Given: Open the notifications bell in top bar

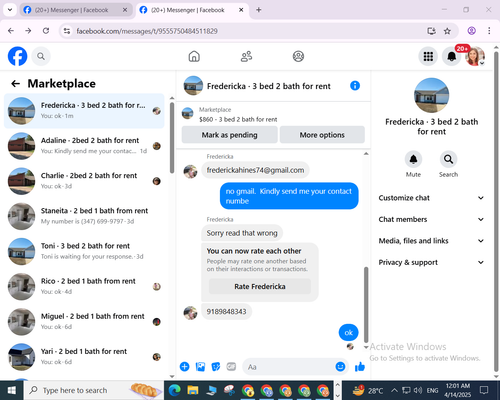Looking at the screenshot, I should [451, 56].
